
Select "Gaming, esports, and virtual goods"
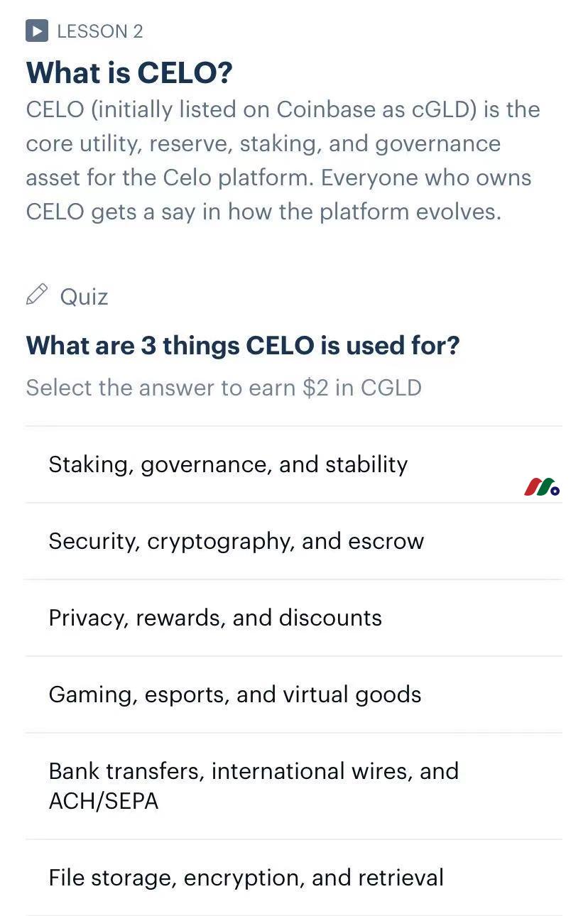tap(294, 694)
